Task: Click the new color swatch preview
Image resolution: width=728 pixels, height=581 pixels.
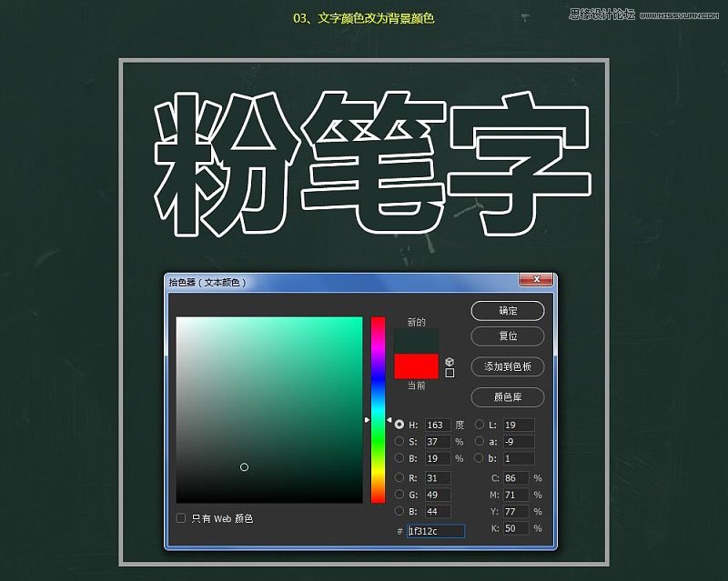Action: click(417, 342)
